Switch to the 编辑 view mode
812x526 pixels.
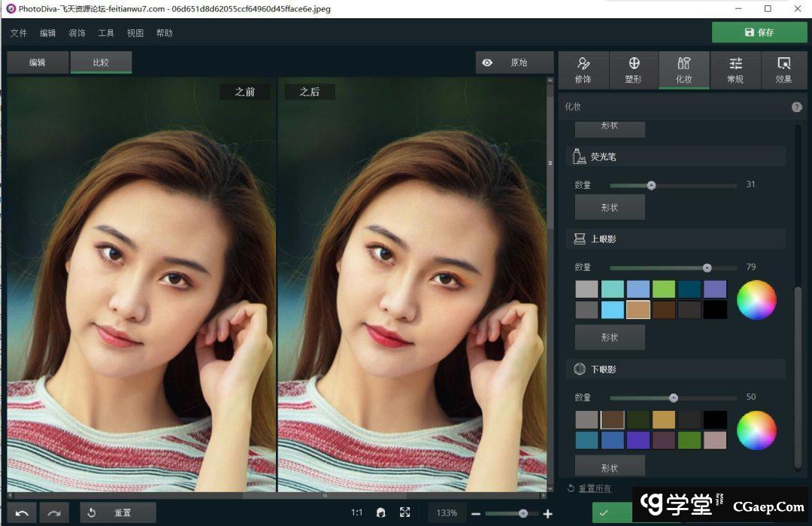tap(38, 62)
